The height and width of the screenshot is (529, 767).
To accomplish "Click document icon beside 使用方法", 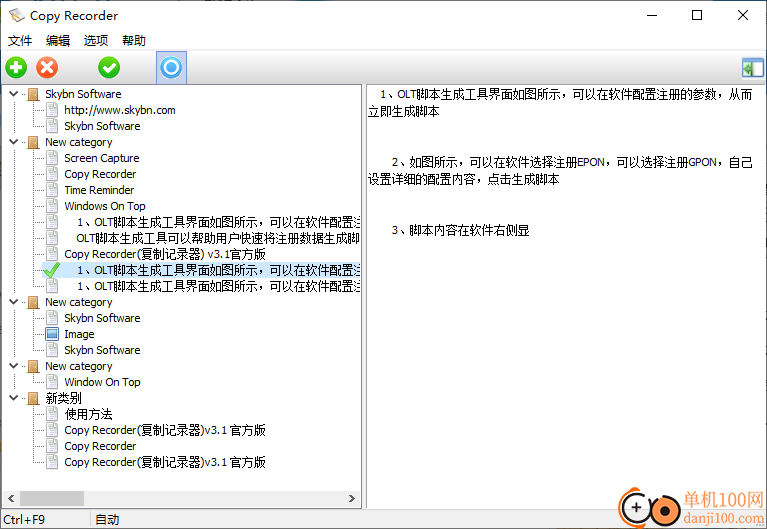I will 52,414.
